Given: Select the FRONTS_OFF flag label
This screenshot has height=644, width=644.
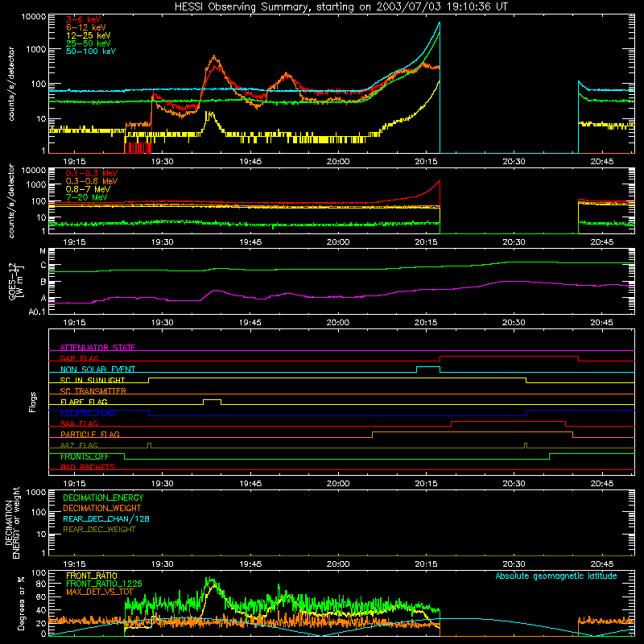Looking at the screenshot, I should [85, 456].
